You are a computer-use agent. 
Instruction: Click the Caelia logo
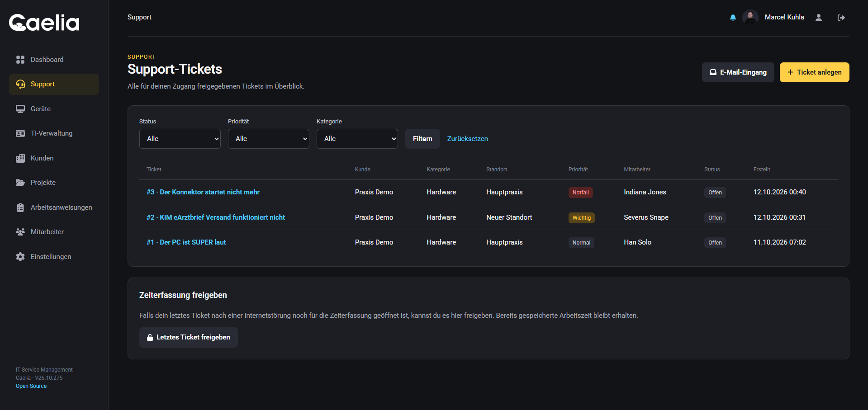(x=44, y=23)
